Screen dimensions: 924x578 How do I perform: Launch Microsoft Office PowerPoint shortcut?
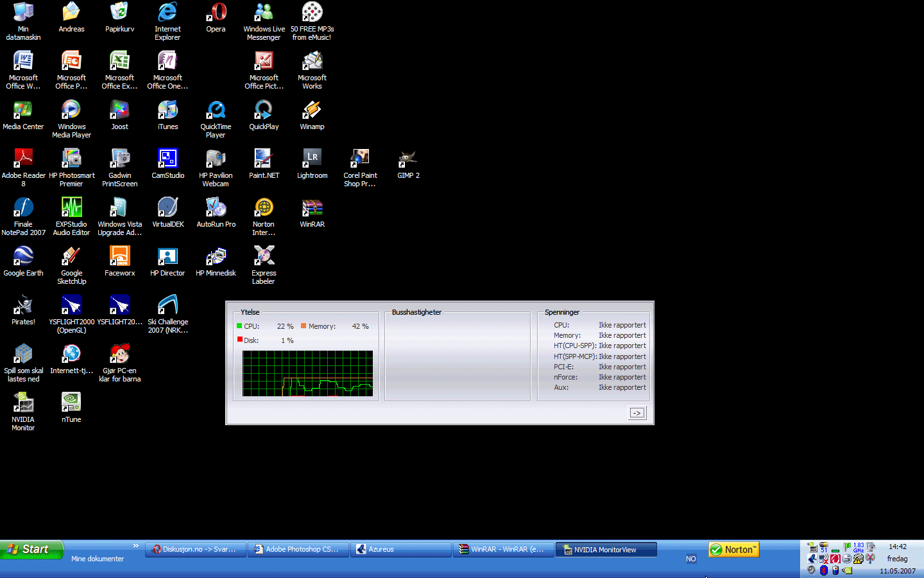pos(71,70)
